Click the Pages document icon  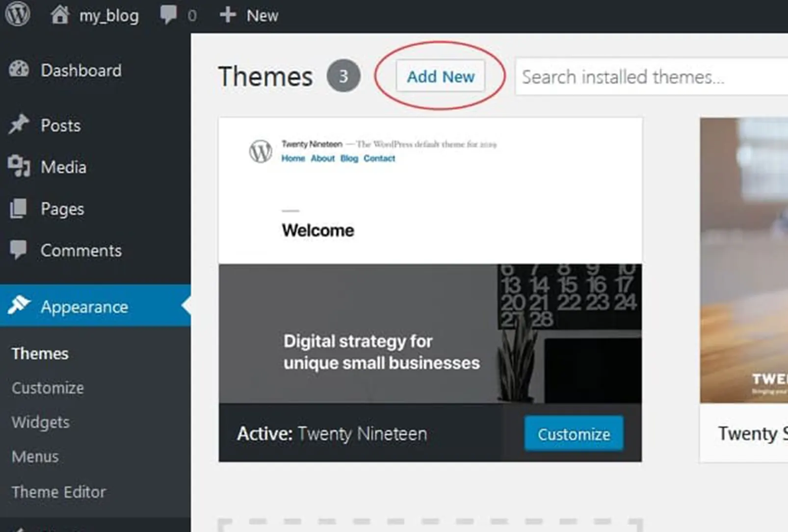[19, 208]
